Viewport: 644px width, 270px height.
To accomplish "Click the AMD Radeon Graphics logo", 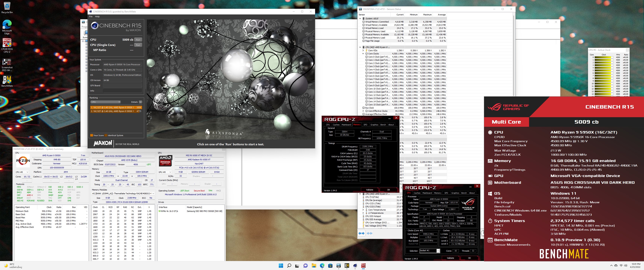I will (165, 160).
